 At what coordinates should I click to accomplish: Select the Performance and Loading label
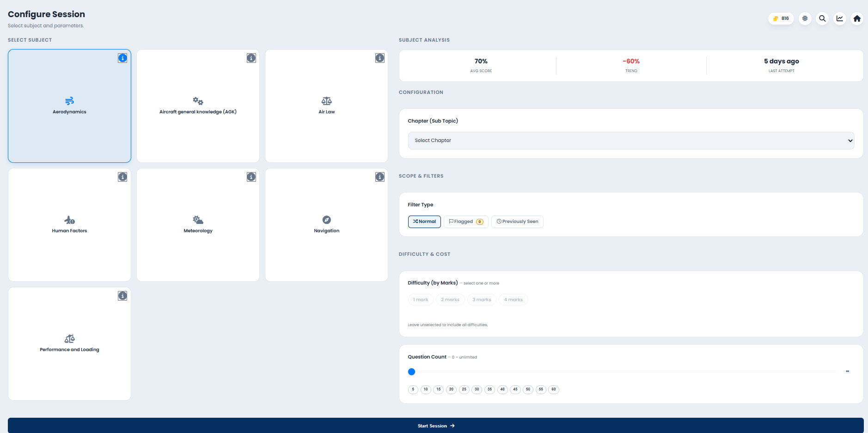69,350
